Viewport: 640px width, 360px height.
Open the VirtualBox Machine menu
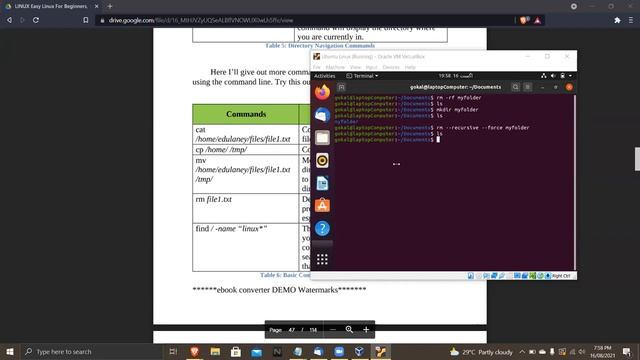coord(335,67)
